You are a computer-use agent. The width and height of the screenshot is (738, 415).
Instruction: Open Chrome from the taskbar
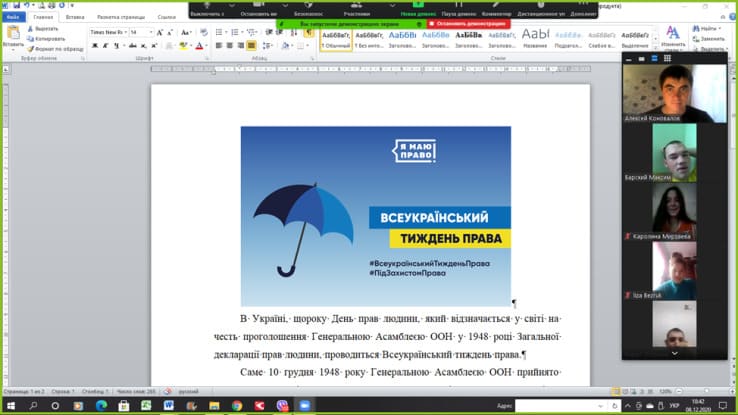click(237, 406)
